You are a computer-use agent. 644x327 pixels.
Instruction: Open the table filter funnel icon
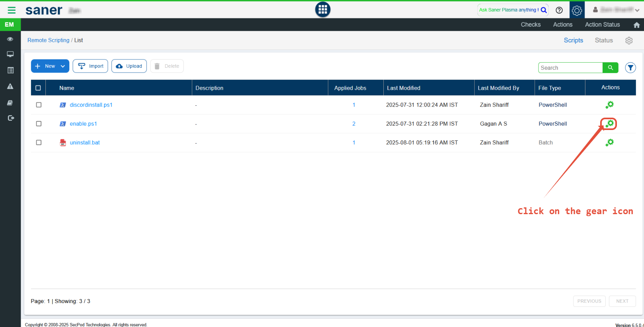click(x=630, y=68)
